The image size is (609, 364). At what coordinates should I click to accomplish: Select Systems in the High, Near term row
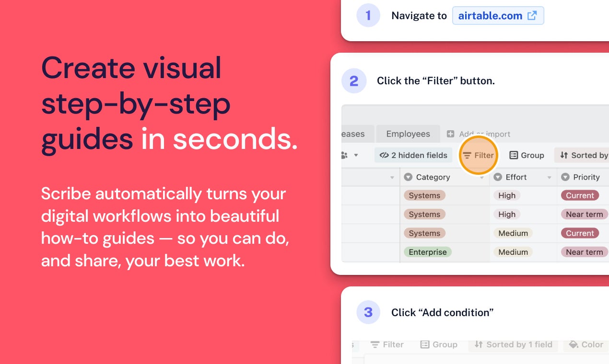[424, 215]
